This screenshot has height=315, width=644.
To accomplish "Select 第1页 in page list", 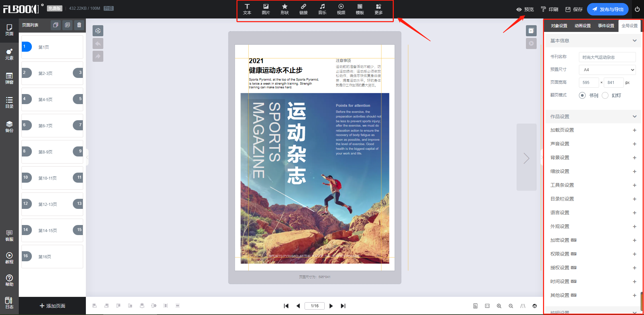I will [52, 47].
